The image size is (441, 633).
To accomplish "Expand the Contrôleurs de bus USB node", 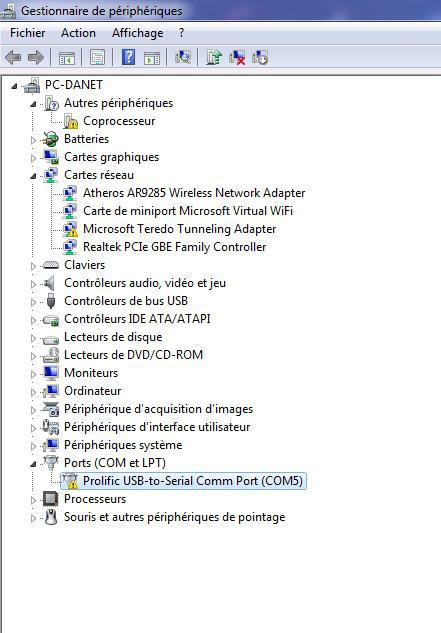I will [34, 302].
